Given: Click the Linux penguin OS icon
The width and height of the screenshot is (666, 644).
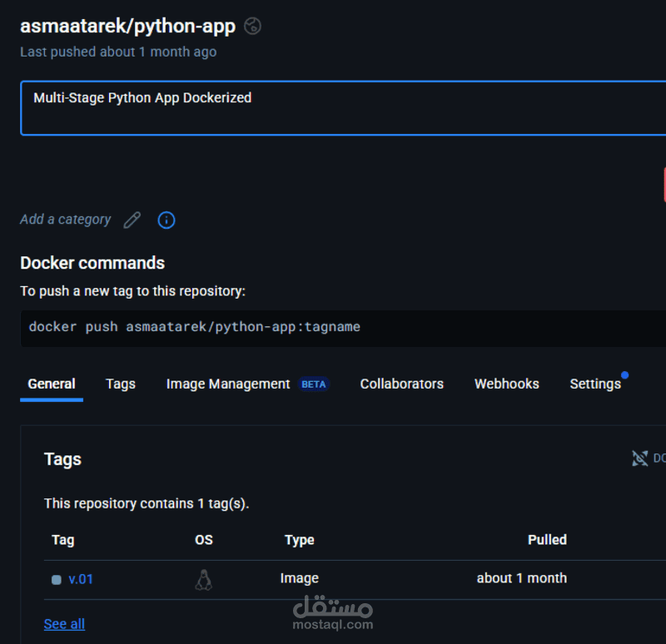Looking at the screenshot, I should tap(203, 579).
